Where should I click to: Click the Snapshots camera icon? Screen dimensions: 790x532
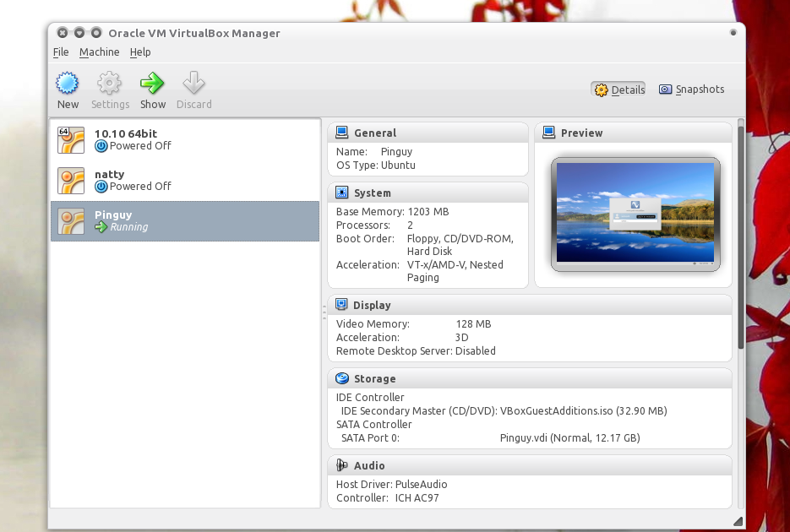665,90
